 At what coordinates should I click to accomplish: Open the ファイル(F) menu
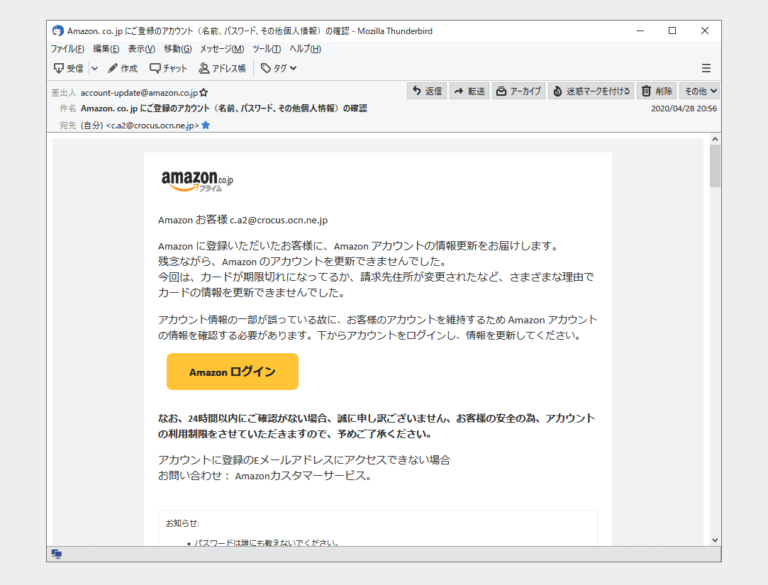(x=68, y=49)
